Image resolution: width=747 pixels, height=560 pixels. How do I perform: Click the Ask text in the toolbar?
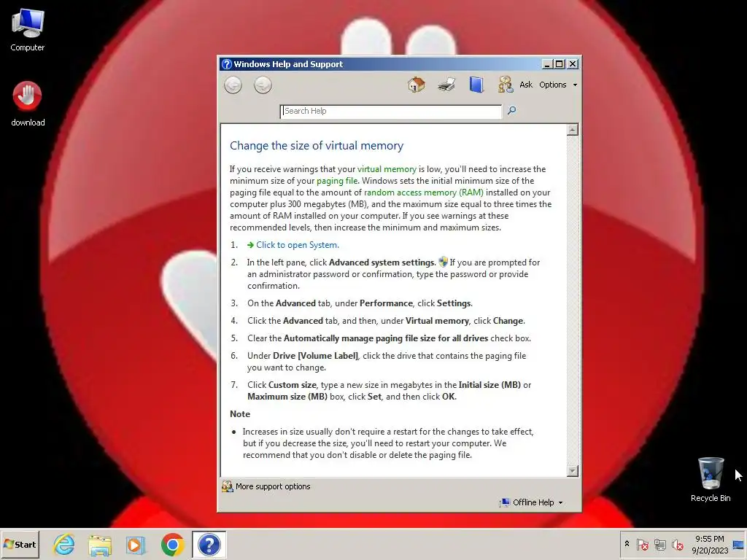pyautogui.click(x=526, y=85)
